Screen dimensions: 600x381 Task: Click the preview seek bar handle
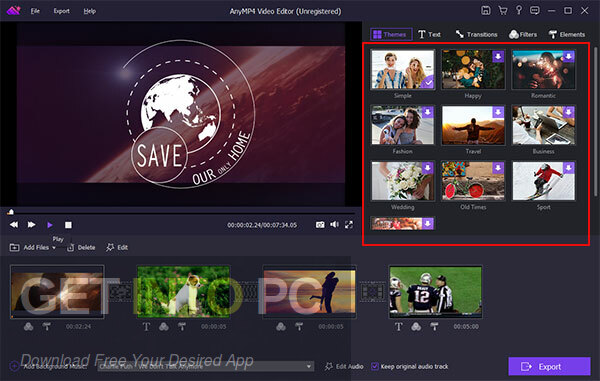pos(10,212)
